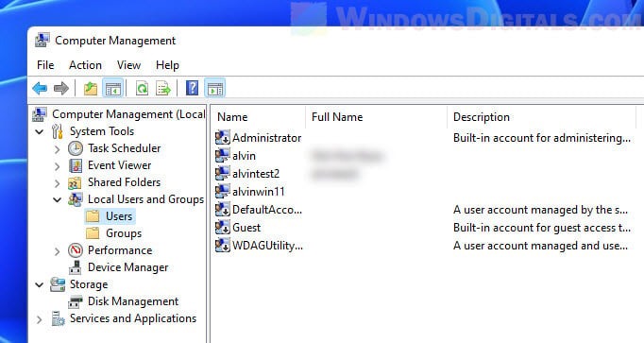
Task: Click the Administrator account name
Action: (267, 138)
